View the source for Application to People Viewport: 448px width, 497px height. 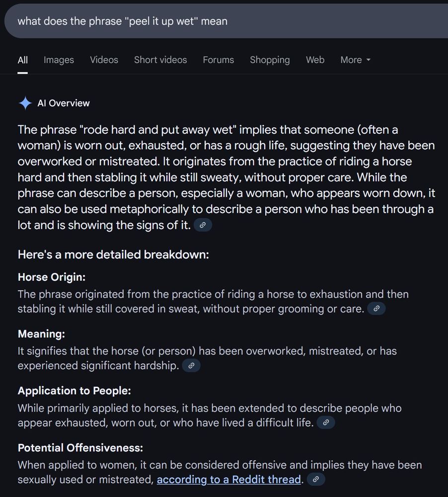point(326,422)
